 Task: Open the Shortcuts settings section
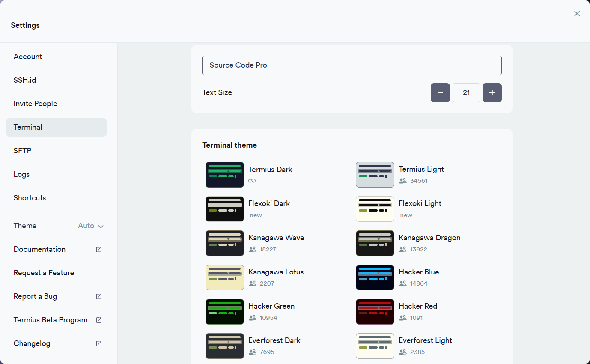tap(57, 198)
